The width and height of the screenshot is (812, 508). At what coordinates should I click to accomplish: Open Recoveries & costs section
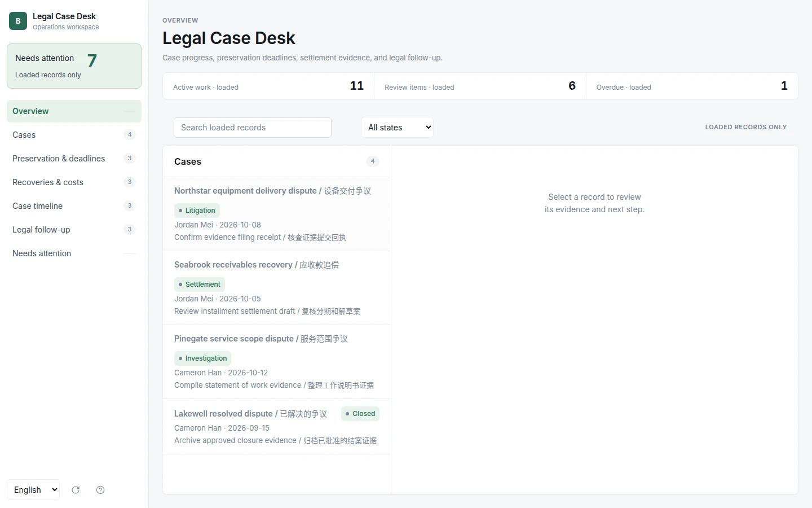coord(74,182)
